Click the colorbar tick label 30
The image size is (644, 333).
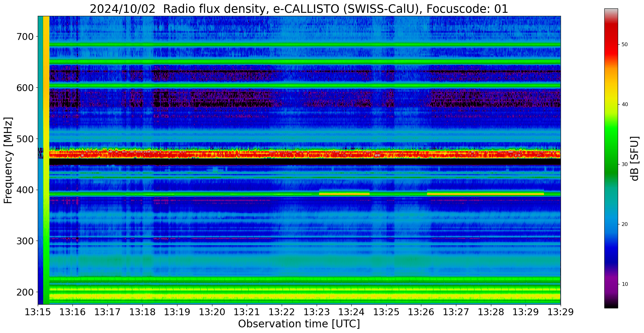click(x=625, y=164)
